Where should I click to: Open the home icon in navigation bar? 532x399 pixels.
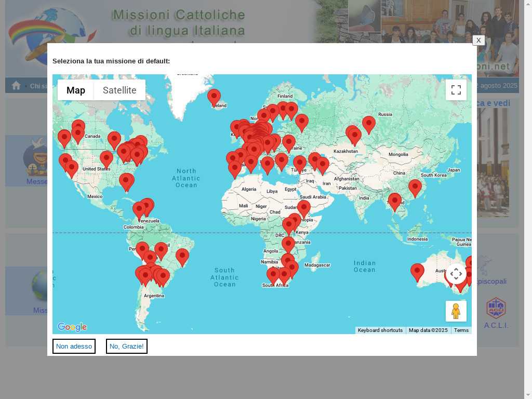16,86
